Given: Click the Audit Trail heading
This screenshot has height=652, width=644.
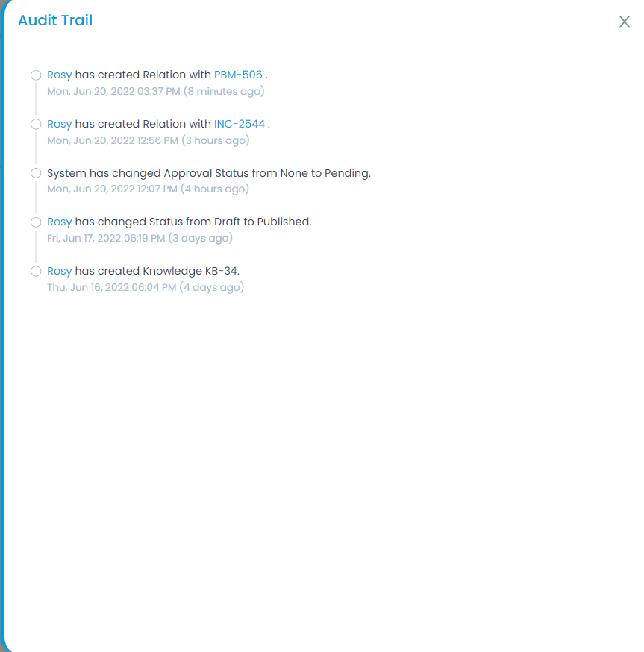Looking at the screenshot, I should click(x=55, y=20).
